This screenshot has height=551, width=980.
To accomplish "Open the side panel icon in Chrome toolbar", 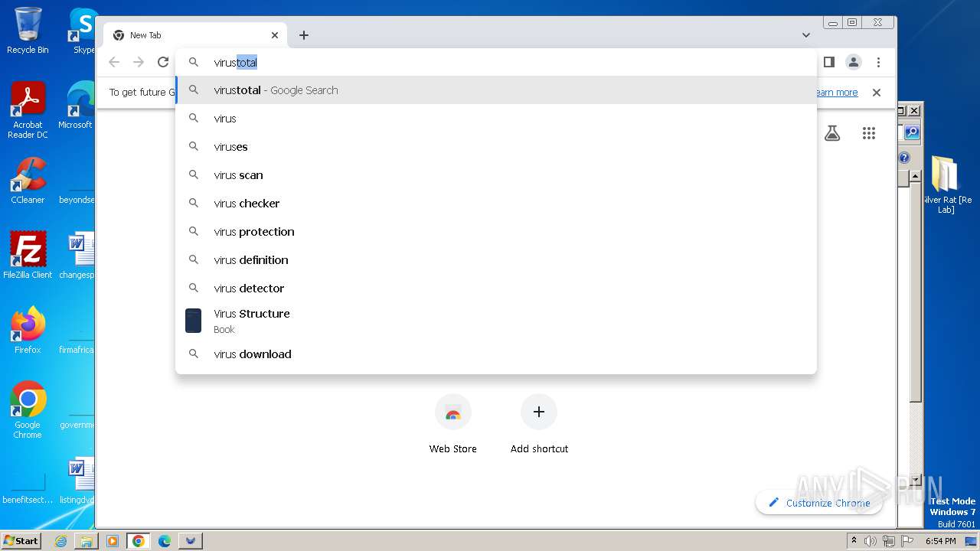I will pos(828,62).
